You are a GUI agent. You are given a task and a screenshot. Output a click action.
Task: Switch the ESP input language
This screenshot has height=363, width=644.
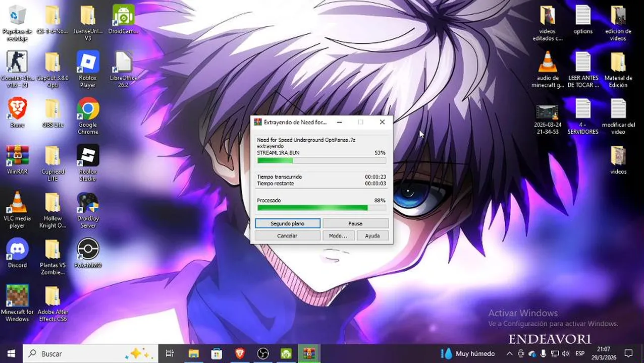pyautogui.click(x=580, y=353)
